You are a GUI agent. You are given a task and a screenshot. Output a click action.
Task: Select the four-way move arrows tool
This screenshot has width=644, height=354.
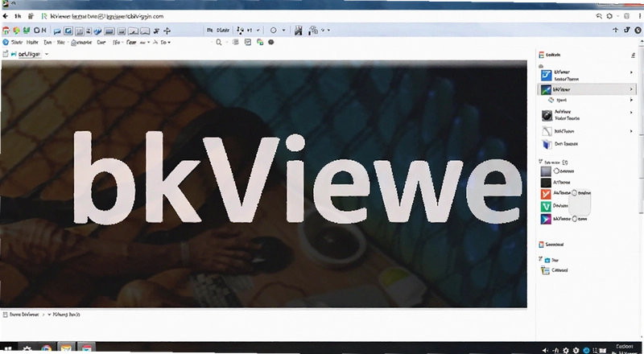(x=167, y=31)
